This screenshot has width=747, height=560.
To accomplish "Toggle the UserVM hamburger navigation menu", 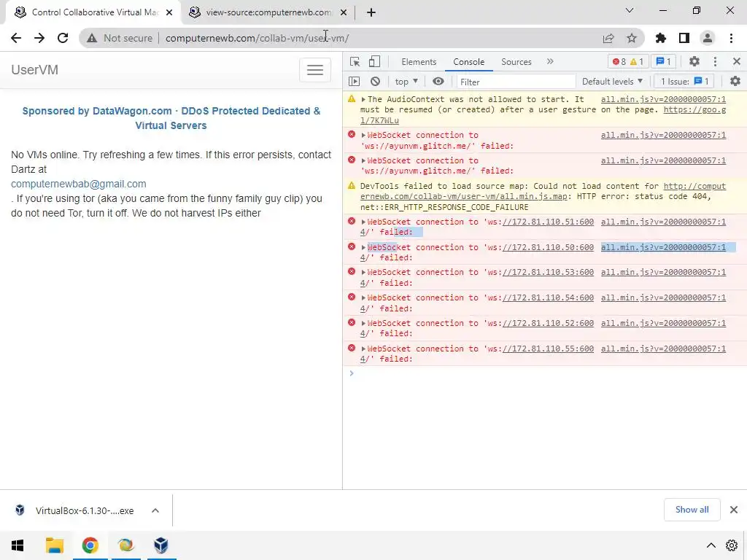I will coord(315,70).
